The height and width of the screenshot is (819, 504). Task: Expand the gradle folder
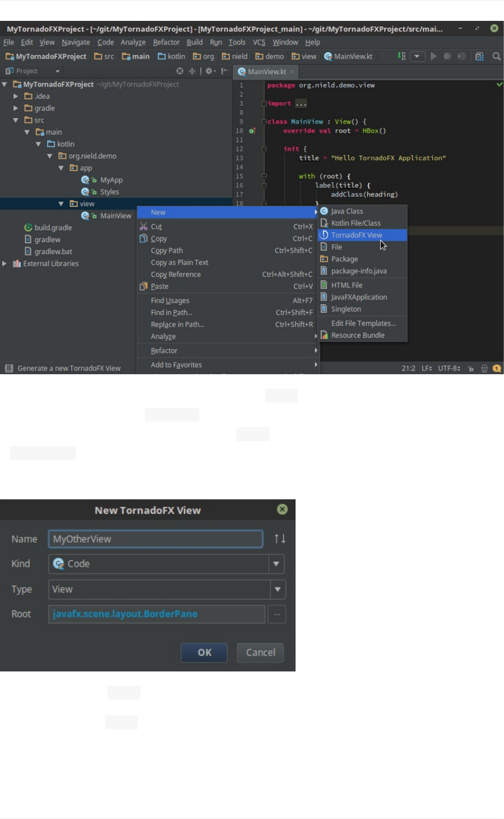(16, 108)
